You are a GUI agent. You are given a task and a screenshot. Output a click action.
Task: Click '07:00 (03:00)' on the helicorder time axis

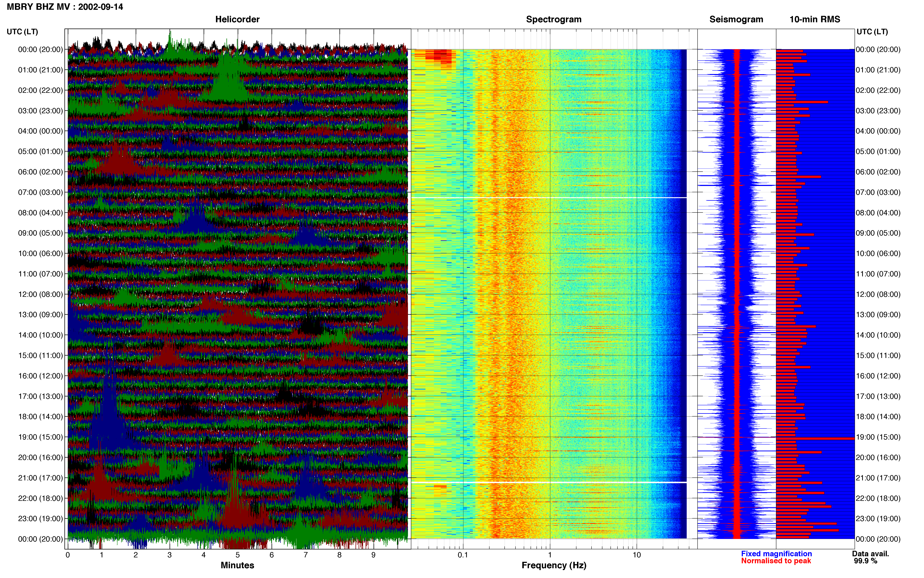41,192
